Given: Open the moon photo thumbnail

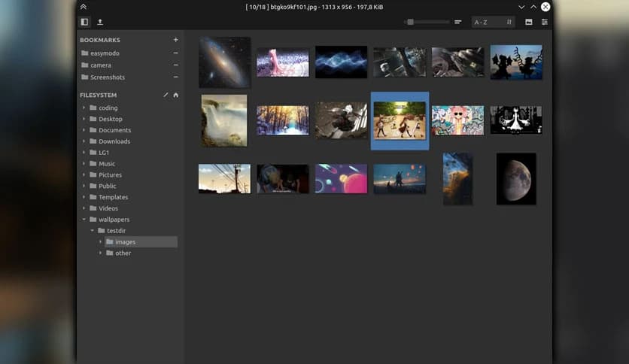Looking at the screenshot, I should point(516,179).
